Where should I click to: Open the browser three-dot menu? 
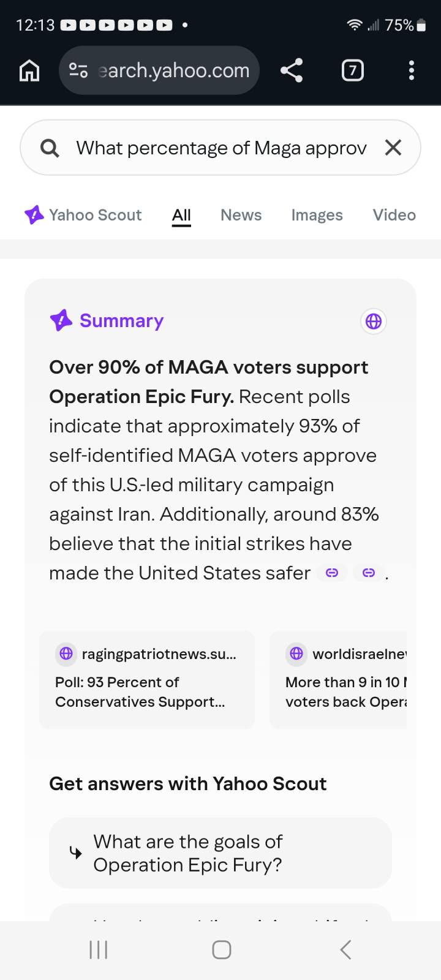pos(412,71)
